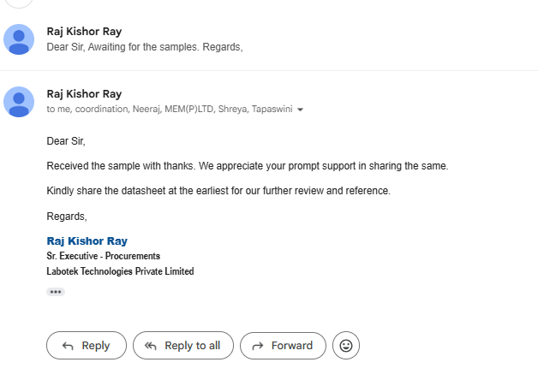Click Reply to all button
This screenshot has width=538, height=392.
pyautogui.click(x=183, y=346)
